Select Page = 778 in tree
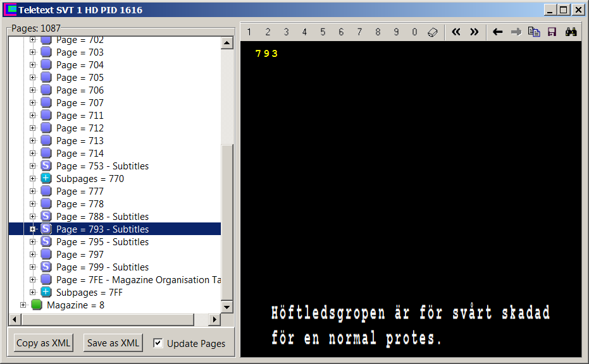This screenshot has width=589, height=364. [x=80, y=203]
